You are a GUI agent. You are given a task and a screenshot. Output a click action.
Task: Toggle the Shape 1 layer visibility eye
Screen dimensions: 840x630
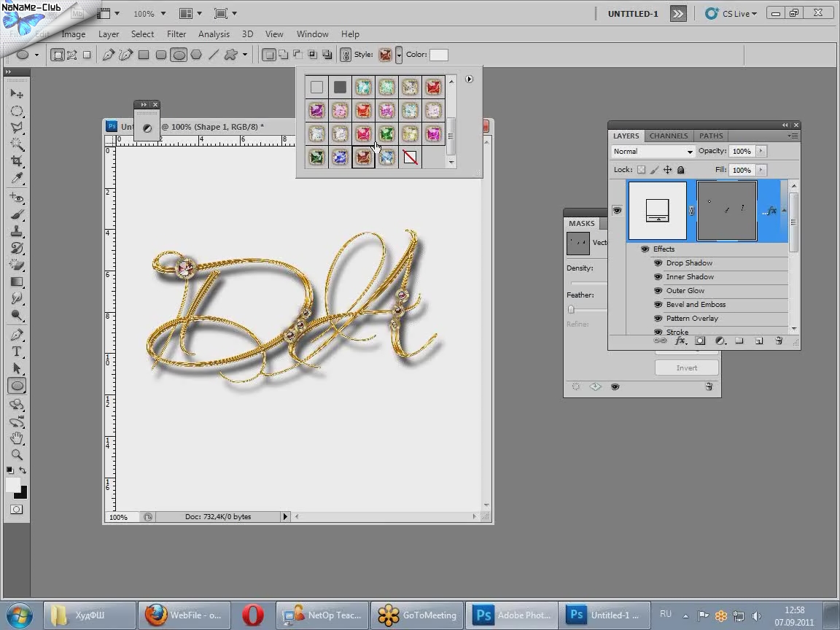click(x=617, y=211)
